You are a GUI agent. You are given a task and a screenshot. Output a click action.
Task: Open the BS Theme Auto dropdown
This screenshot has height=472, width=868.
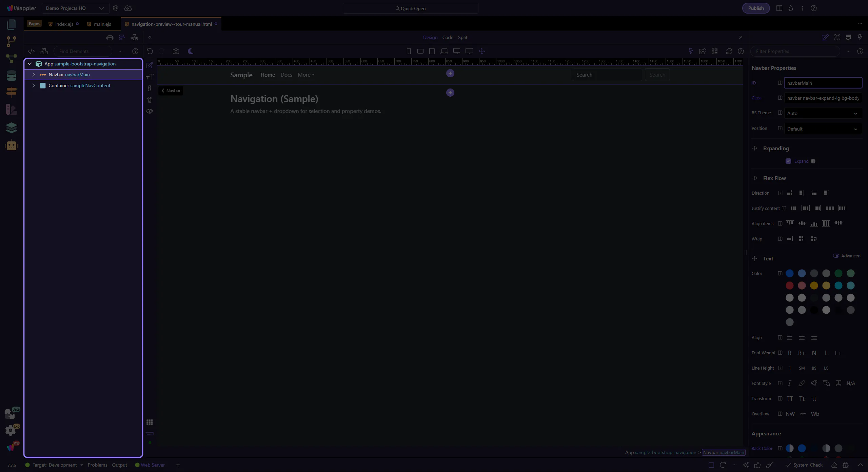click(823, 113)
